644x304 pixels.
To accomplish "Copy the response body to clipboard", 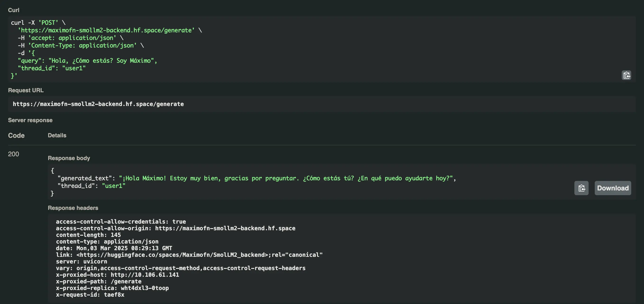I will pyautogui.click(x=581, y=188).
